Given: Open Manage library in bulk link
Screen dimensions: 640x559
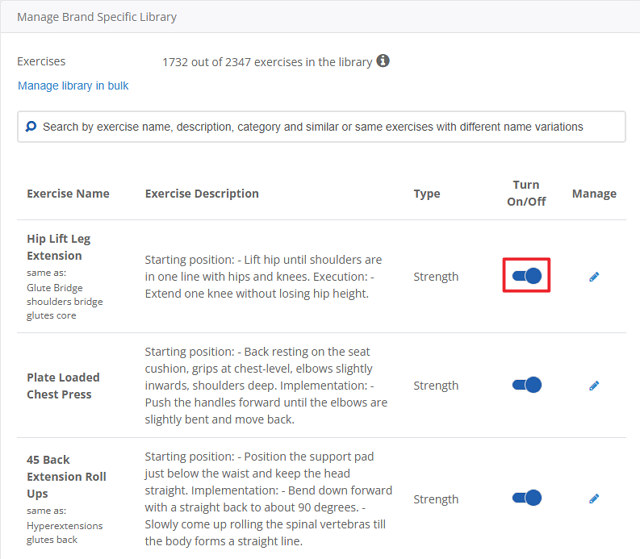Looking at the screenshot, I should tap(73, 86).
